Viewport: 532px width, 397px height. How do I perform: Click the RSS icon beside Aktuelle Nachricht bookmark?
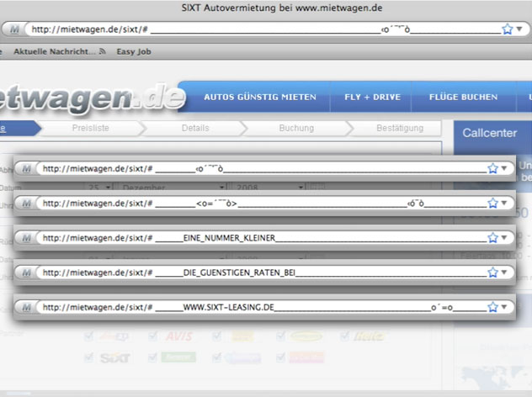click(103, 51)
